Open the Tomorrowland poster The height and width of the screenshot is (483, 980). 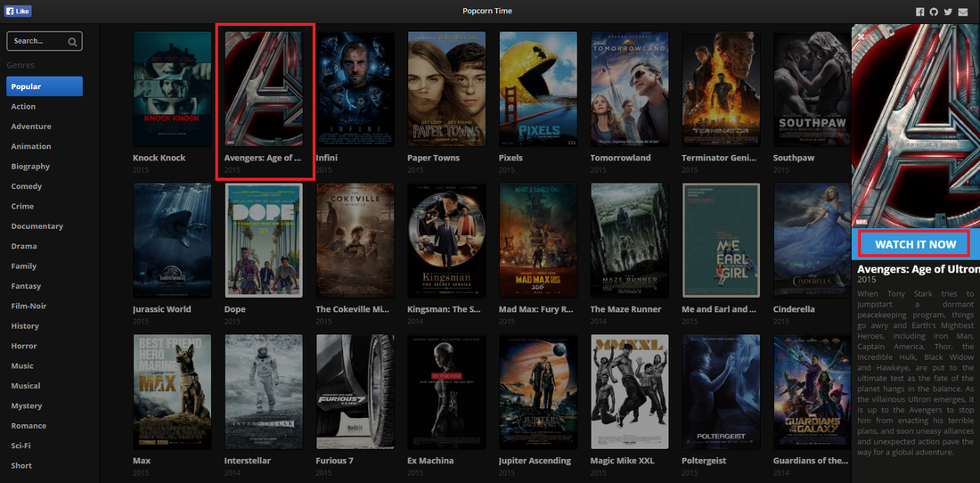[629, 89]
